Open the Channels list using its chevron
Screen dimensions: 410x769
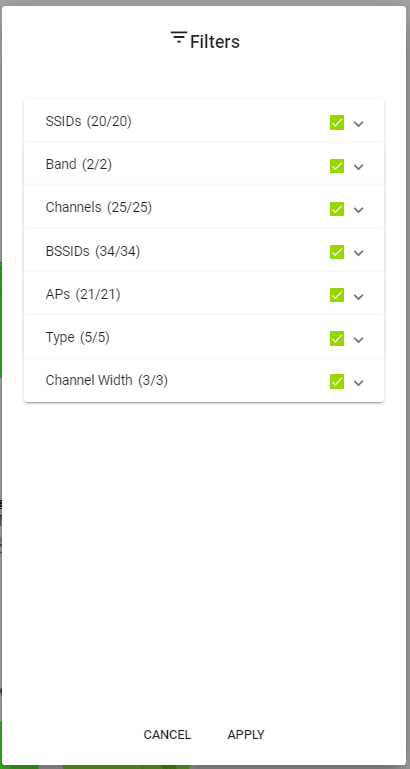359,210
